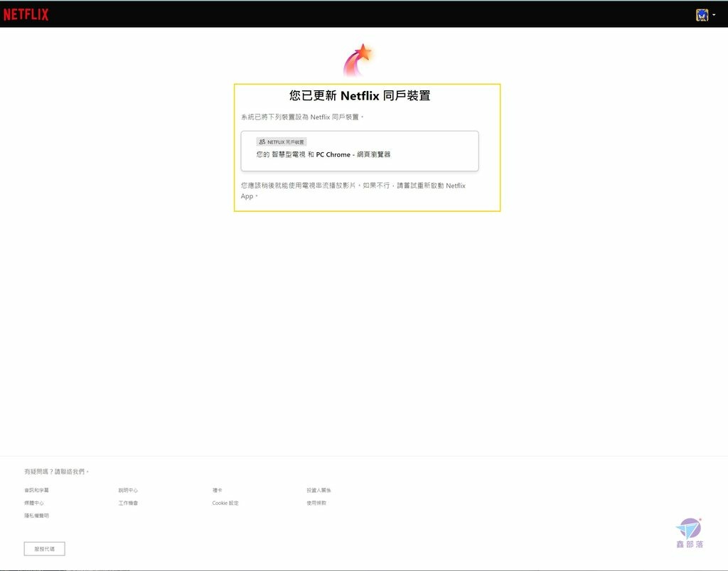Open the profile avatar in the header
Viewport: 728px width, 571px height.
(x=702, y=15)
